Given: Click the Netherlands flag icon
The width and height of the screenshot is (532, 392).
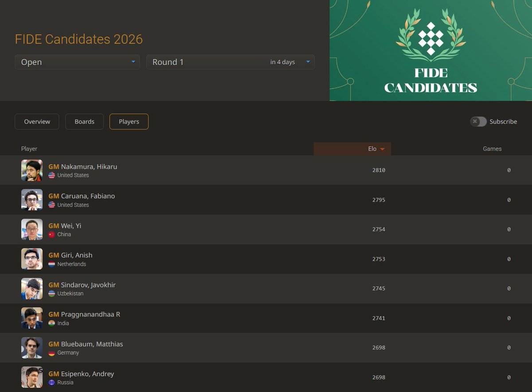Looking at the screenshot, I should coord(52,264).
